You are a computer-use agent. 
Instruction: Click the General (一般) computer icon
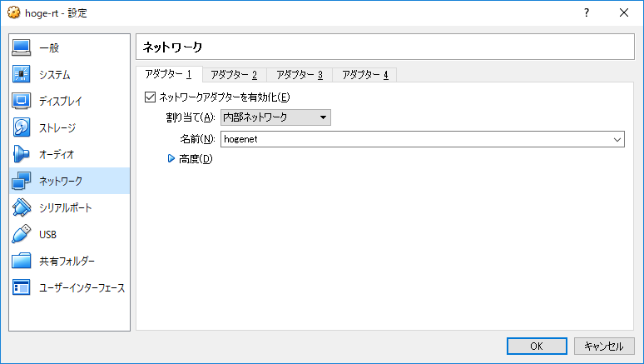click(x=21, y=47)
